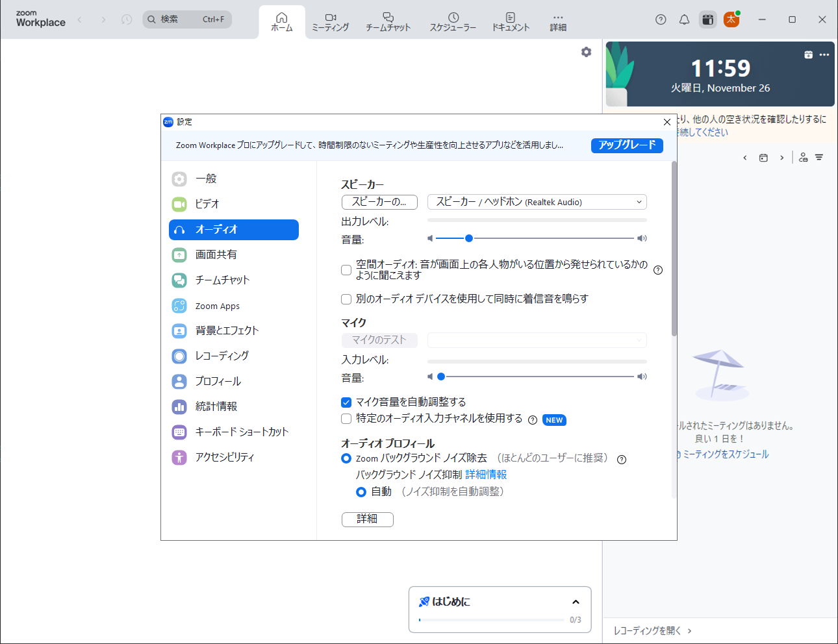The image size is (838, 644).
Task: Click 詳細 button in audio settings
Action: (x=368, y=519)
